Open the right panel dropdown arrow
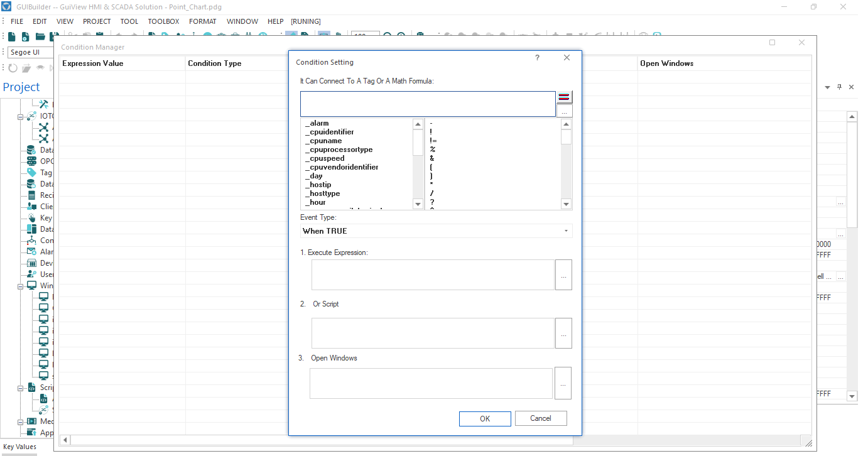The image size is (868, 456). pos(827,87)
